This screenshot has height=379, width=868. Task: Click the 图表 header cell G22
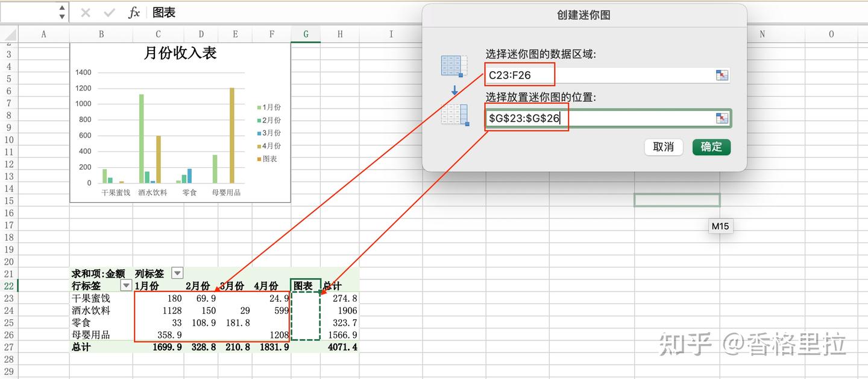306,285
